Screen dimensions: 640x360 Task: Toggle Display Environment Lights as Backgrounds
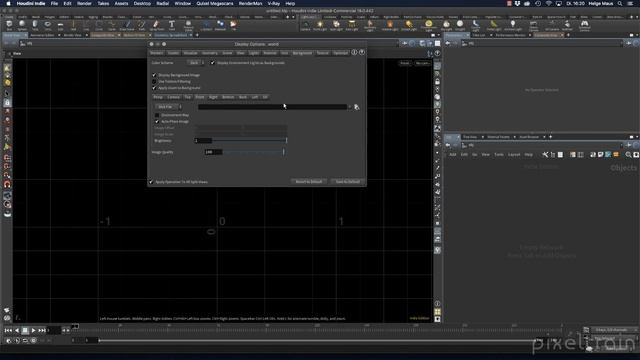pyautogui.click(x=212, y=63)
